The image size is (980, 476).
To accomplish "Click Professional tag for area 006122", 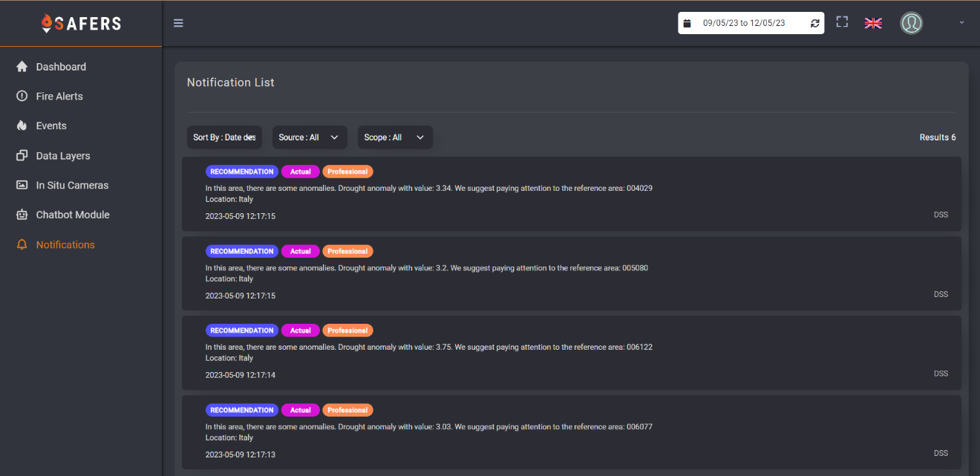I will click(347, 330).
